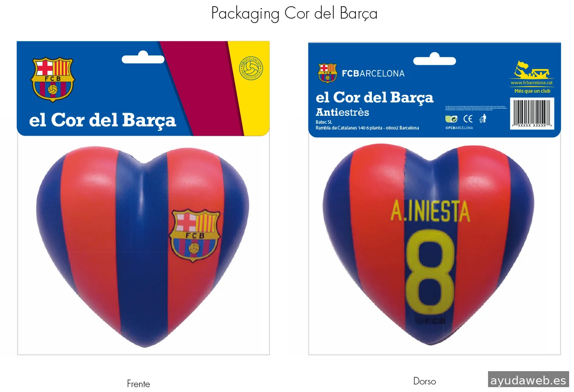Click the green recycling dot icon

451,118
